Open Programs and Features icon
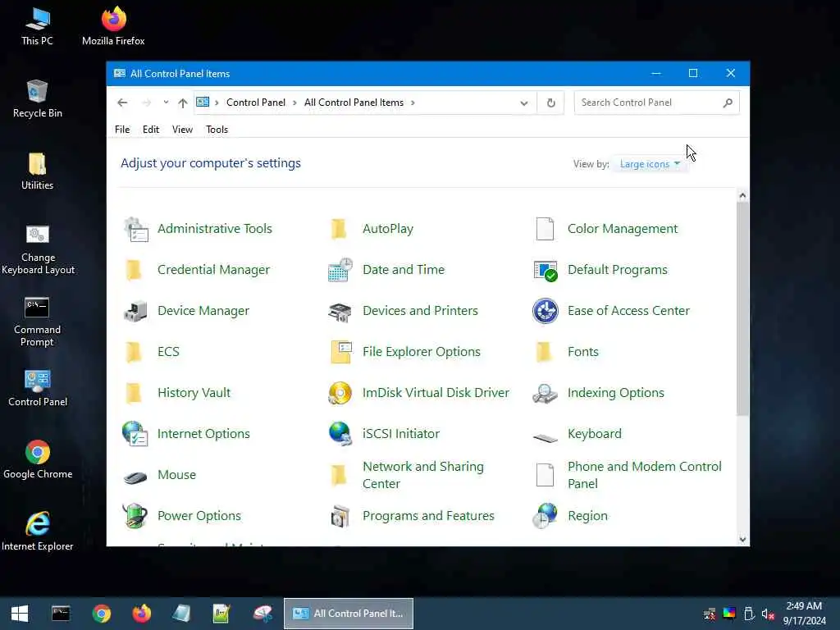Image resolution: width=840 pixels, height=630 pixels. [x=340, y=516]
